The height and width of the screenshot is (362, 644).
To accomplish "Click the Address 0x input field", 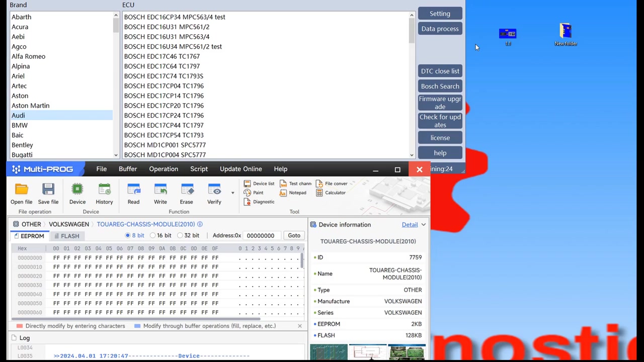I will (x=262, y=235).
